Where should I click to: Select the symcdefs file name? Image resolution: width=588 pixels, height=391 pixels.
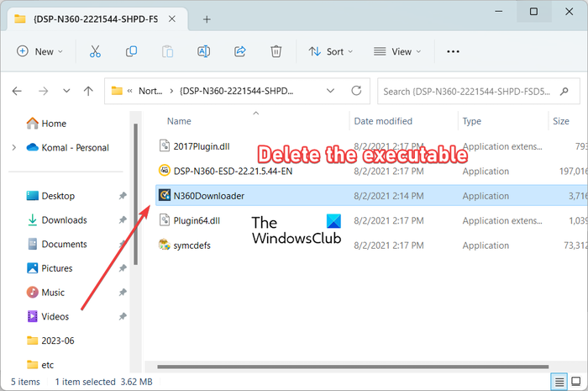pyautogui.click(x=192, y=246)
